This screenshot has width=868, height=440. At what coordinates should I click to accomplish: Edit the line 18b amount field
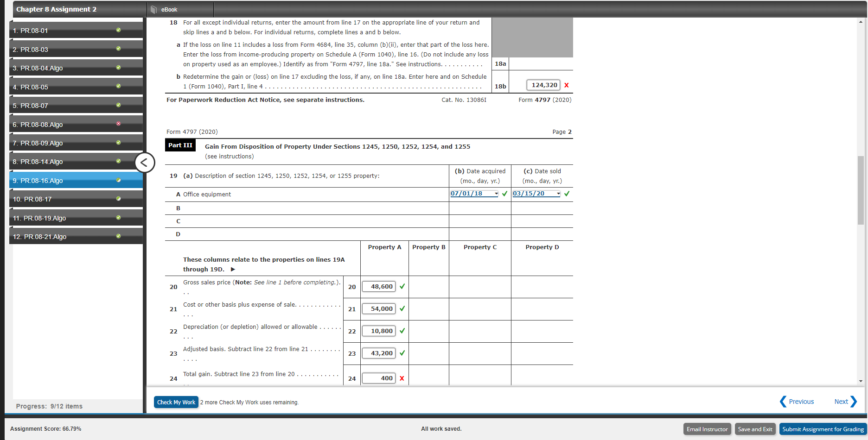click(543, 85)
